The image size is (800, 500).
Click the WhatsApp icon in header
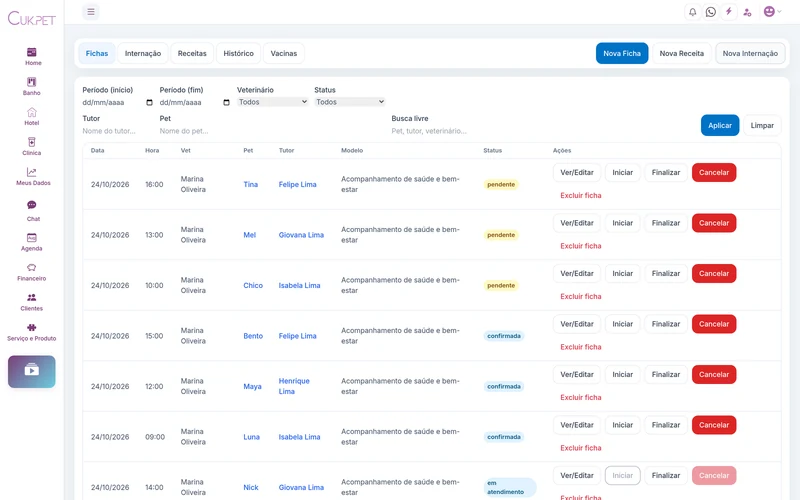(711, 12)
